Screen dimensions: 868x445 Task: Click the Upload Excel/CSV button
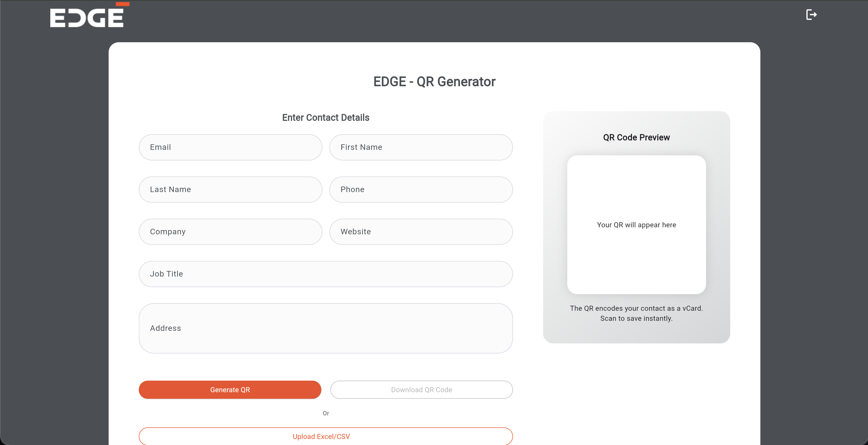(x=325, y=436)
